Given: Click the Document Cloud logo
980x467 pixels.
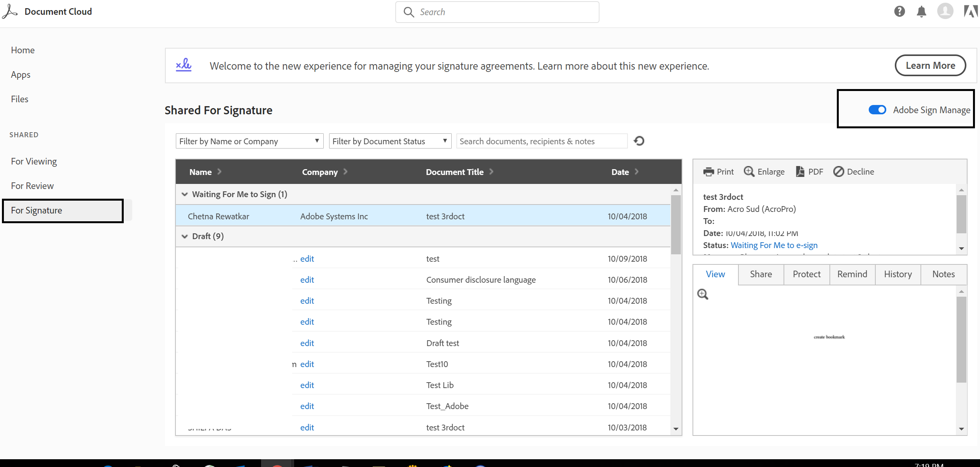Looking at the screenshot, I should point(10,11).
